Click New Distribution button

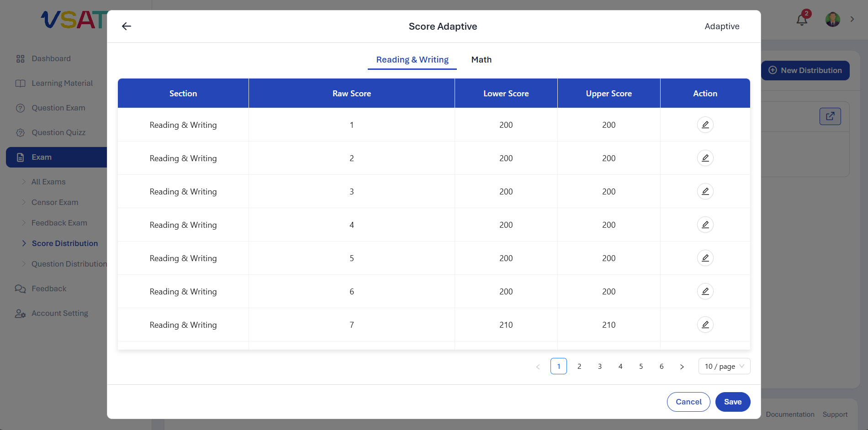(x=805, y=70)
